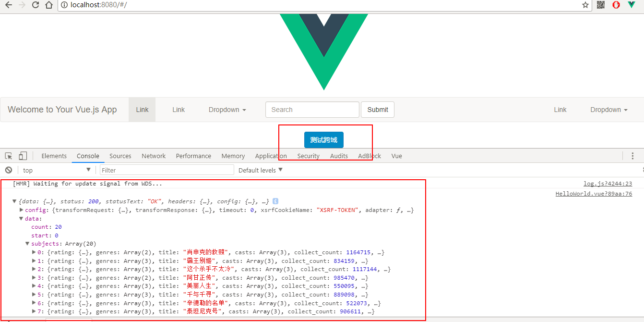The image size is (644, 322).
Task: Focus the console Filter input
Action: coord(167,170)
